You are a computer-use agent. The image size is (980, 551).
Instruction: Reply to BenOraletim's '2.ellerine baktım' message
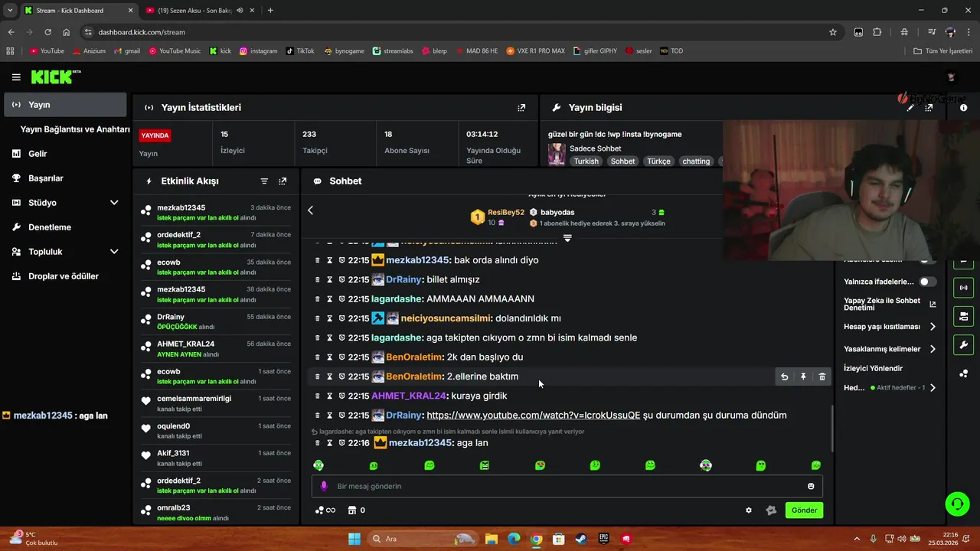point(784,377)
